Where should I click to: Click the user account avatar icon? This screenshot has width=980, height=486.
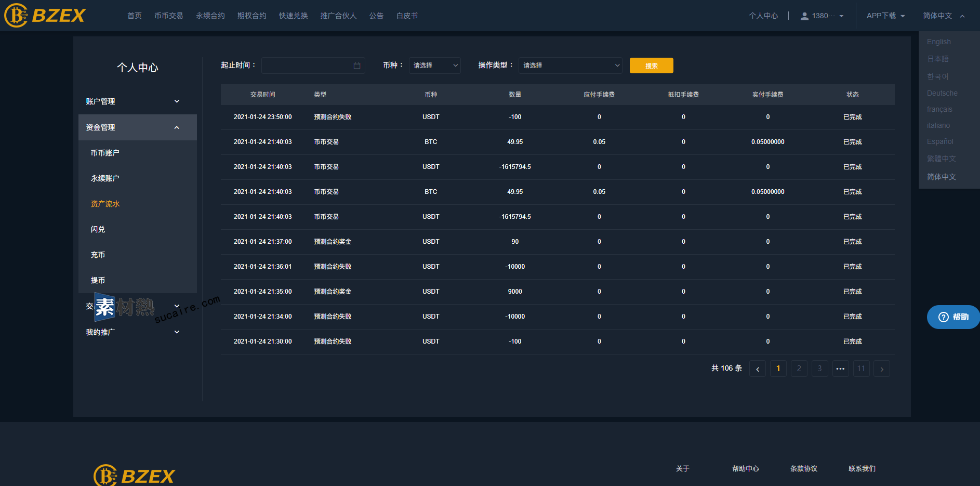click(x=804, y=16)
